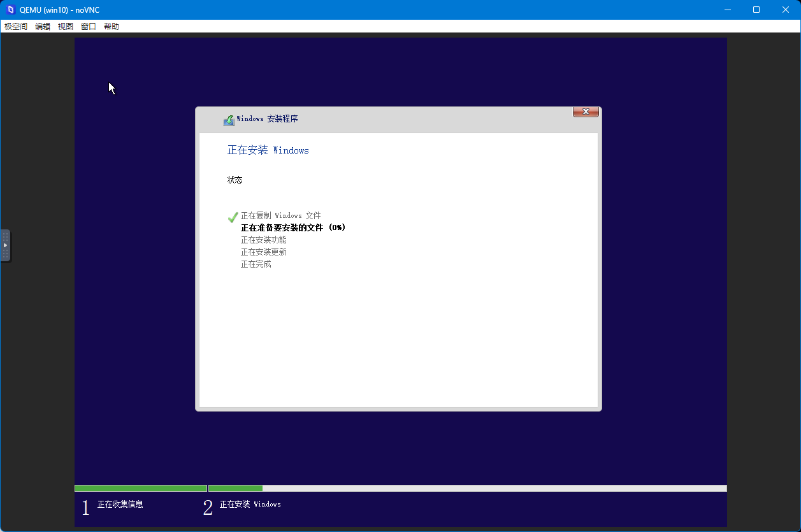This screenshot has height=532, width=801.
Task: Expand the noVNC control panel handle
Action: point(5,245)
